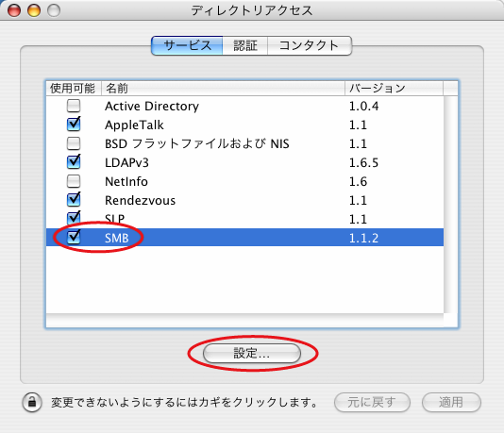Uncheck the selected SMB checkbox
Image resolution: width=504 pixels, height=433 pixels.
coord(74,238)
